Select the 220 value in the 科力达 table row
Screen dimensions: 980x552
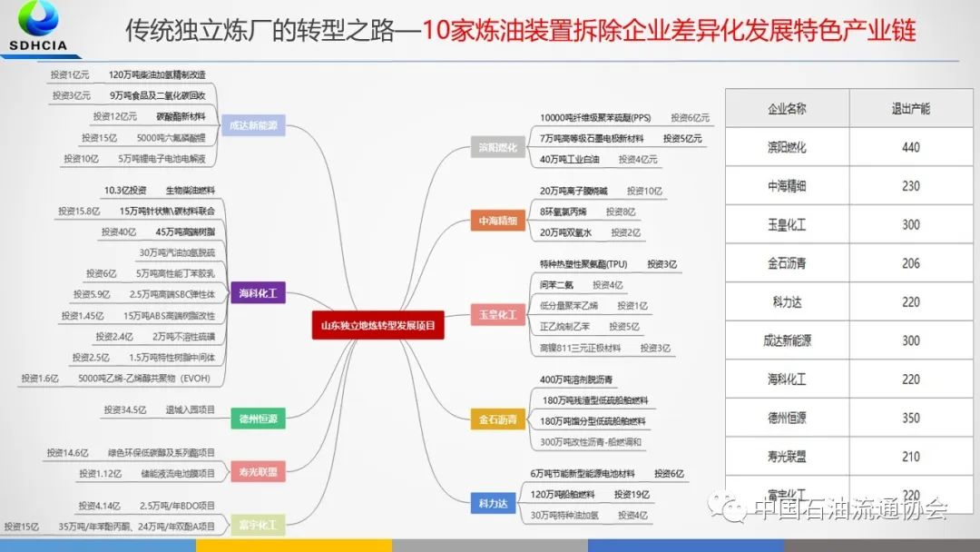pos(911,302)
